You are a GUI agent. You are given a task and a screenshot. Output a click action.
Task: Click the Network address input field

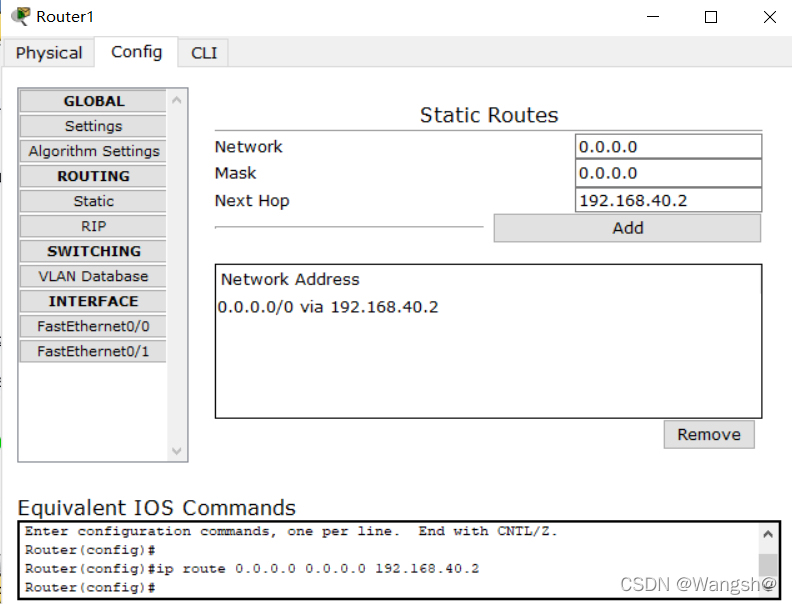point(668,147)
